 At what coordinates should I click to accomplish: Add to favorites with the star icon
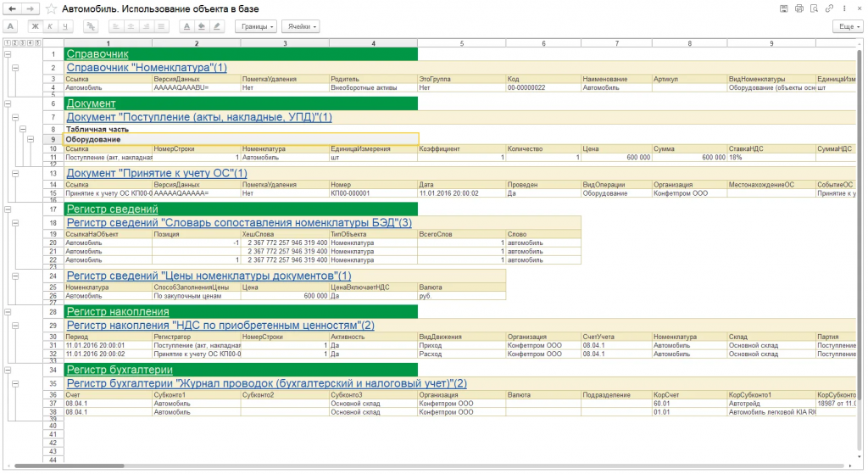pyautogui.click(x=51, y=8)
